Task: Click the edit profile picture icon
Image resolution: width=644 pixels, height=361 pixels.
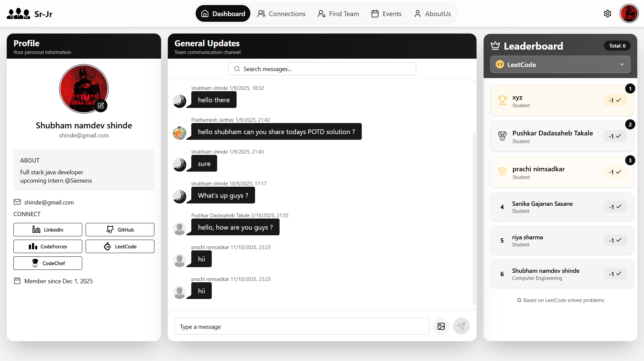Action: point(101,106)
